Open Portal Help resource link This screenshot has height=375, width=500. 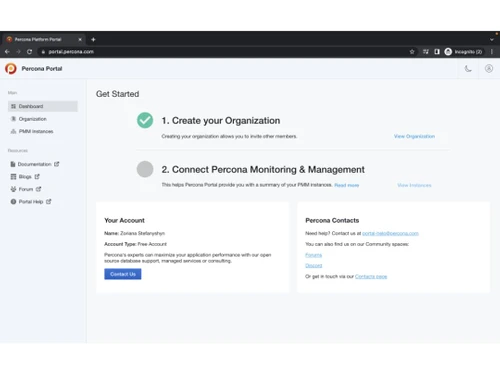pos(31,202)
